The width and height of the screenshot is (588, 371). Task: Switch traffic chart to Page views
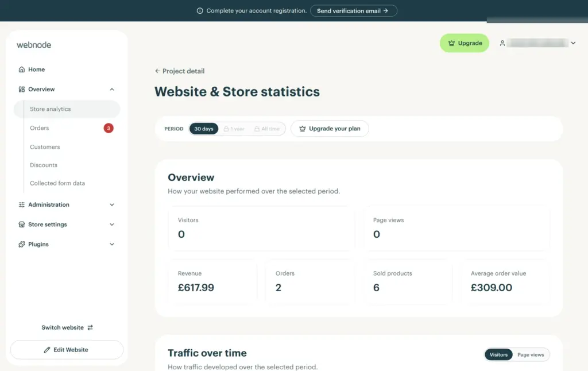click(531, 354)
